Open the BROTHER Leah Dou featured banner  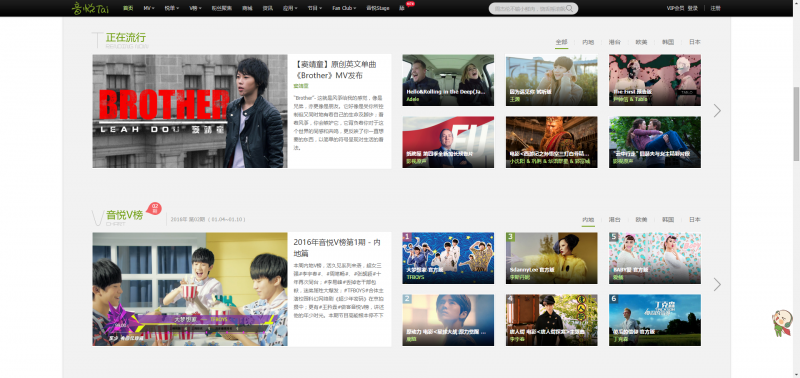pyautogui.click(x=190, y=111)
